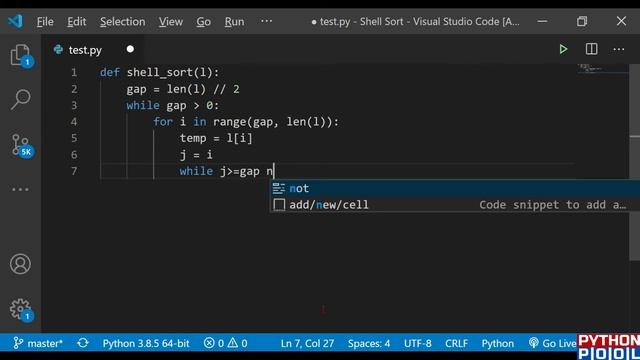Place cursor on 'temp = l[i]' line
The image size is (640, 360).
(x=216, y=138)
